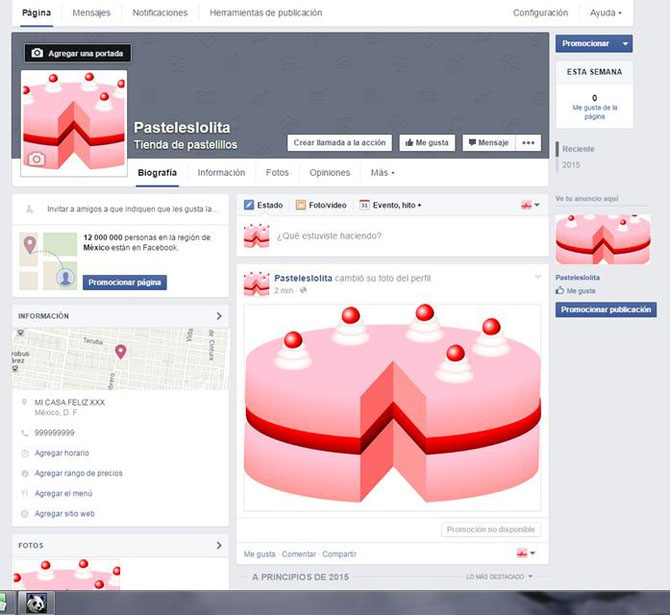Click the Me gusta page button

tap(427, 143)
